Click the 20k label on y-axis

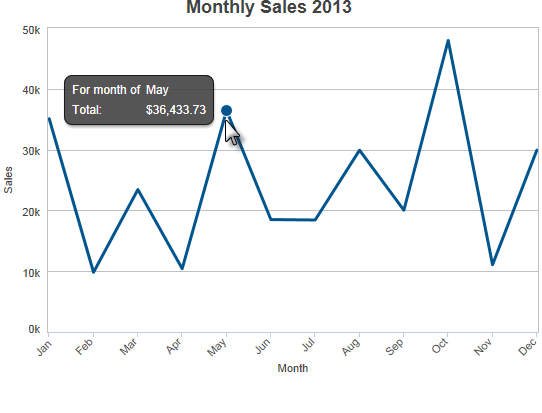[x=31, y=212]
